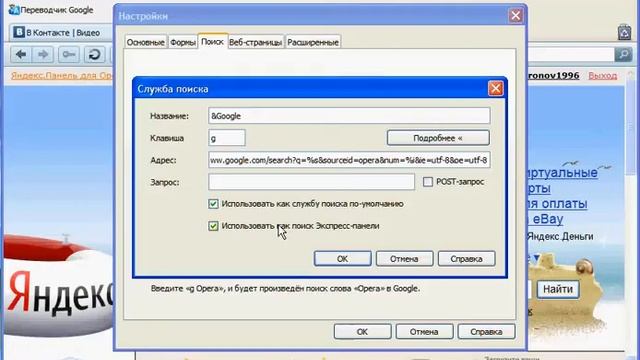Click the Название field containing &Google
The width and height of the screenshot is (640, 360).
point(349,116)
